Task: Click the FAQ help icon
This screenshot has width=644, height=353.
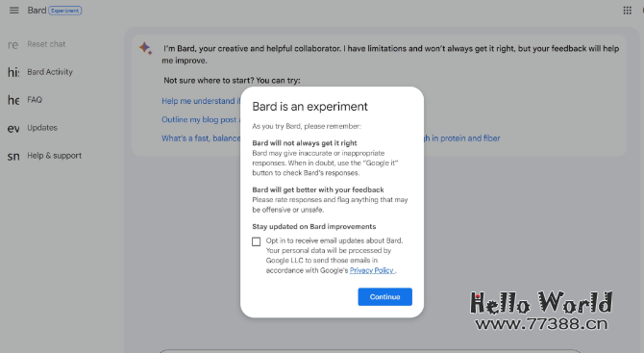Action: pos(13,100)
